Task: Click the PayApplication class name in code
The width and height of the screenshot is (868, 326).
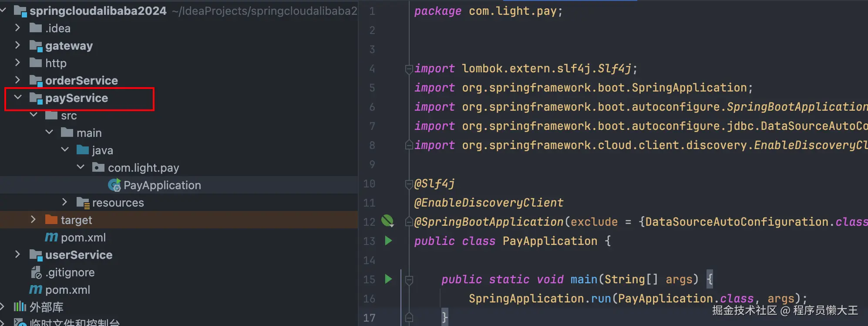Action: [550, 241]
